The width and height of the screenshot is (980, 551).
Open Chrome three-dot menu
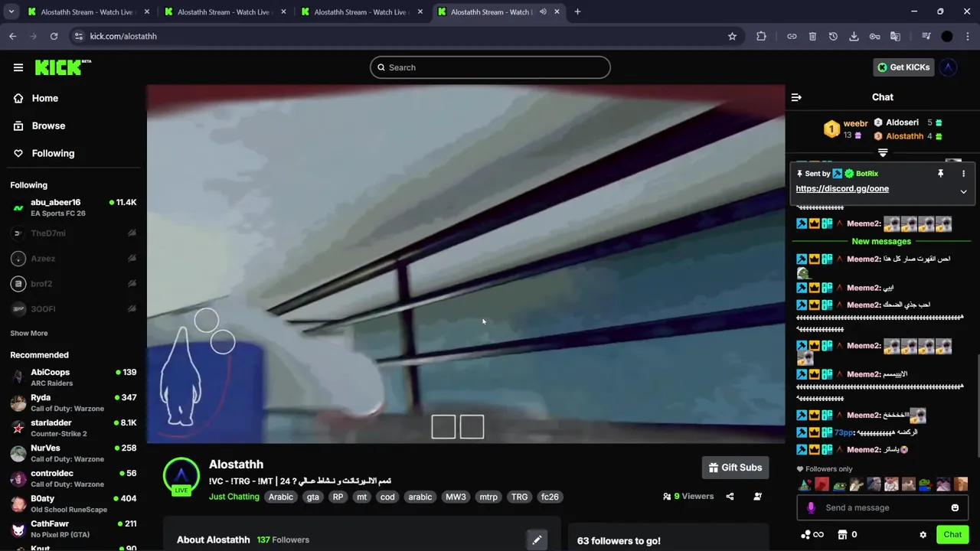[968, 36]
